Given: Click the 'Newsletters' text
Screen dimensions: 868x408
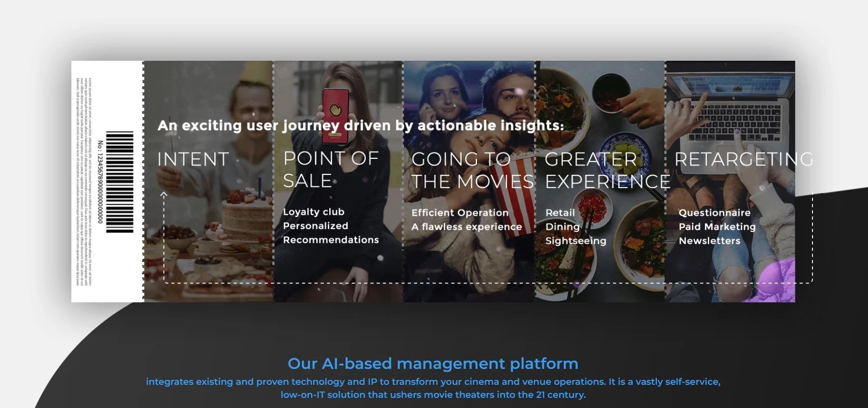Looking at the screenshot, I should [710, 241].
